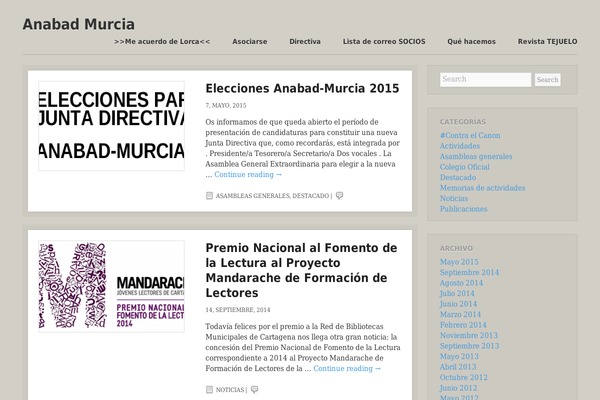This screenshot has height=400, width=600.
Task: Click the category icon before ASAMBLEAS GENERALES
Action: pos(209,196)
